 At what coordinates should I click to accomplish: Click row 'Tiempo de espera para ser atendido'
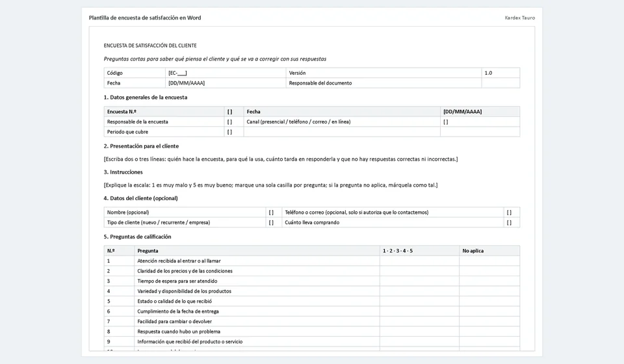[312, 281]
